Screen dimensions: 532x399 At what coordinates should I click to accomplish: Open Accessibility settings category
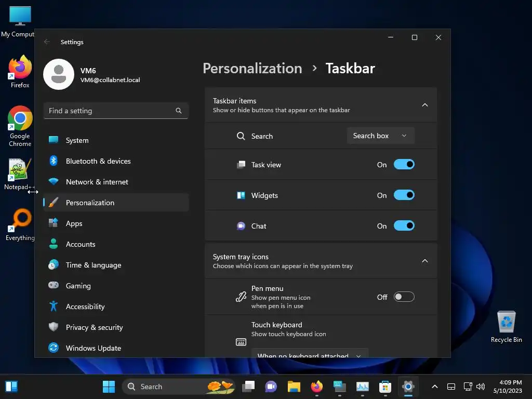(x=116, y=307)
